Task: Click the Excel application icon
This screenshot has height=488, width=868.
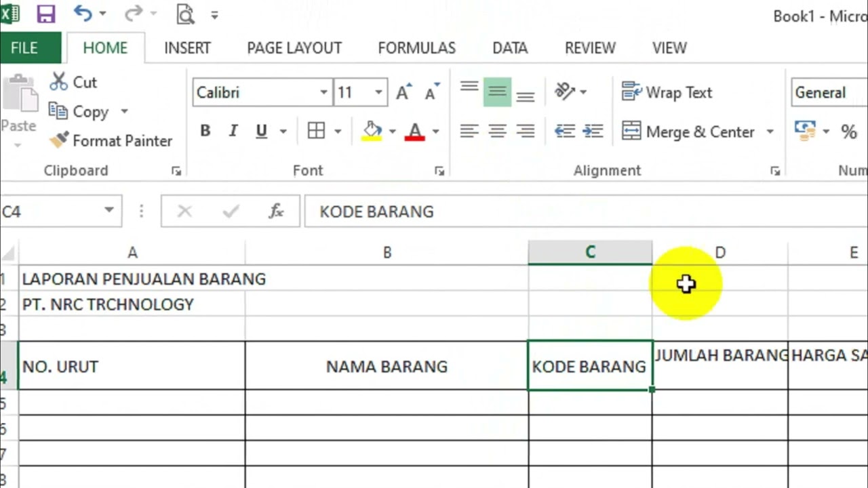Action: pyautogui.click(x=9, y=14)
